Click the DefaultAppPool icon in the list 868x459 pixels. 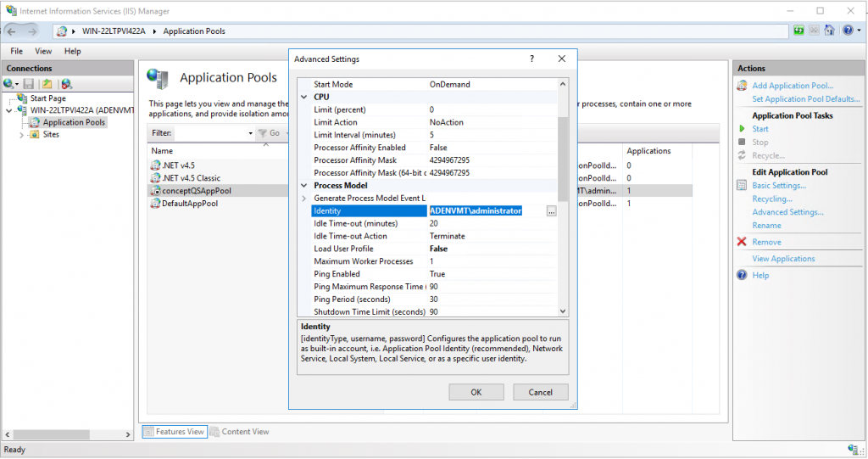coord(156,204)
